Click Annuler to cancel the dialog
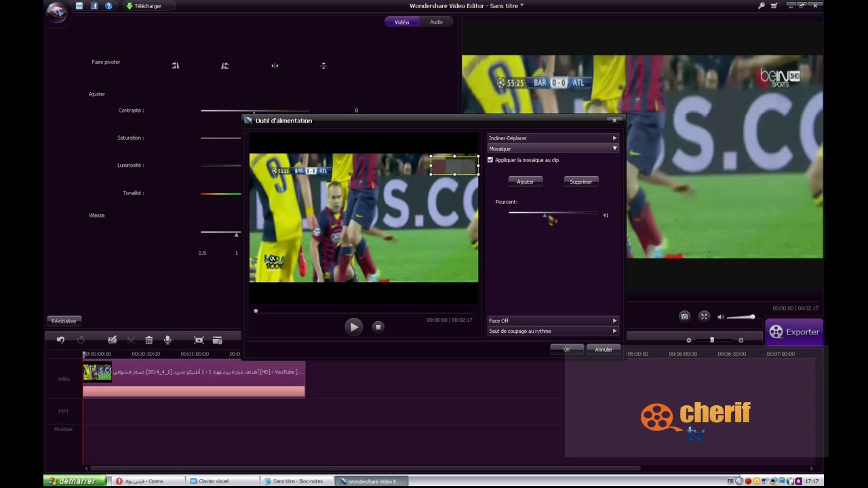The width and height of the screenshot is (868, 488). pos(604,350)
